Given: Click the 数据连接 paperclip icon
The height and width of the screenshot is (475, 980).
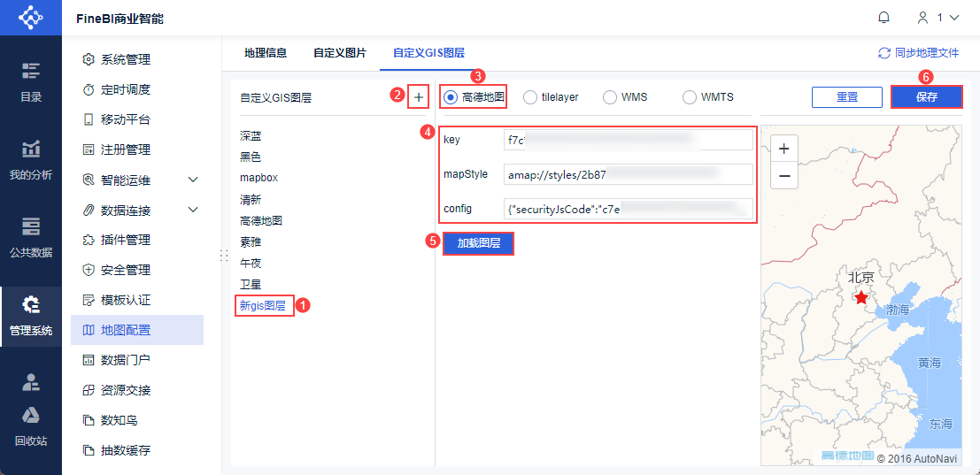Looking at the screenshot, I should [x=89, y=211].
